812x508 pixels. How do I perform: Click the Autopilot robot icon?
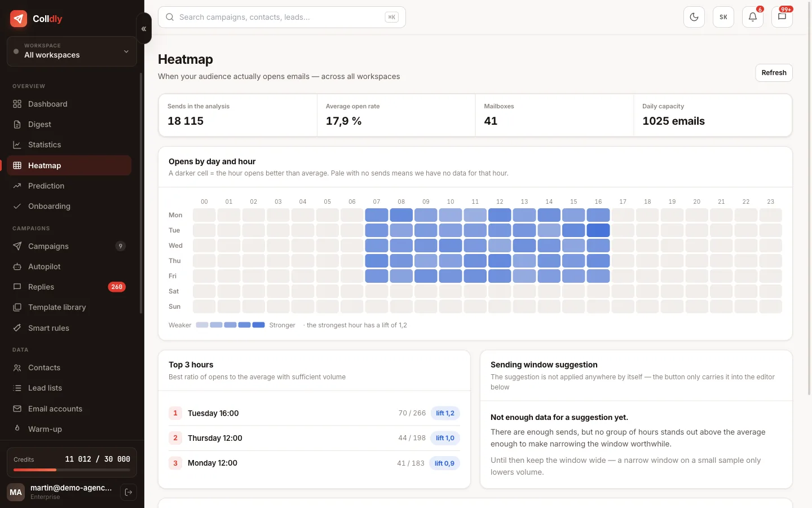(17, 266)
